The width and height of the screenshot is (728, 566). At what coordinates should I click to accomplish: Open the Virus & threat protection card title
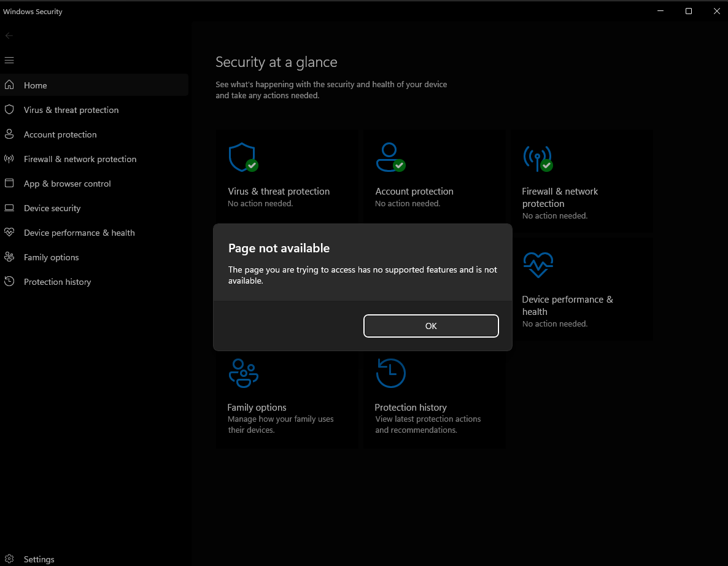(279, 192)
